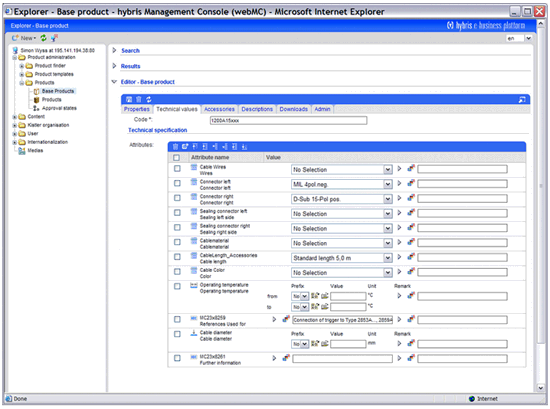The width and height of the screenshot is (550, 409).
Task: Switch to the Downloads tab
Action: click(x=294, y=109)
